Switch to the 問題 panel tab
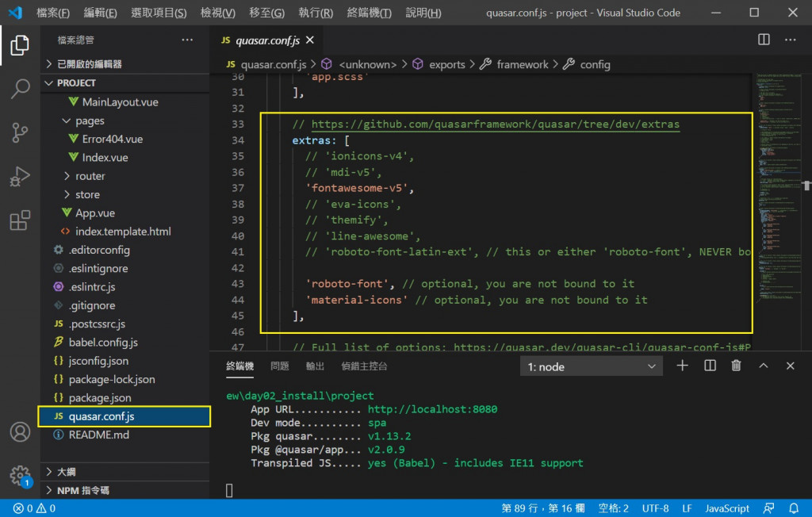 point(280,366)
